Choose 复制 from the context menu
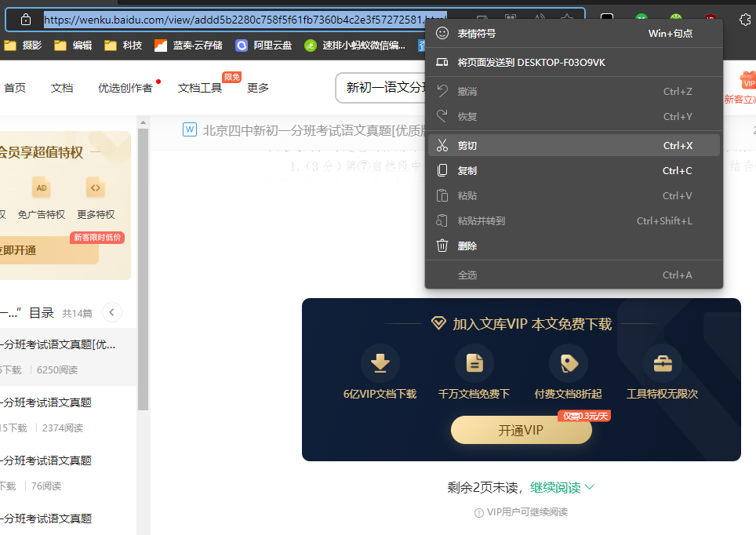756x535 pixels. tap(574, 170)
